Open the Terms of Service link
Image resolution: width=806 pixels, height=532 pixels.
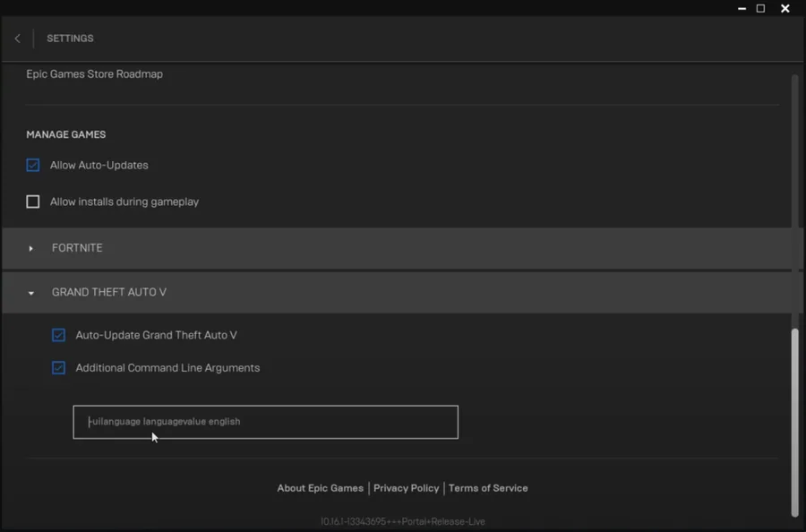[x=488, y=488]
